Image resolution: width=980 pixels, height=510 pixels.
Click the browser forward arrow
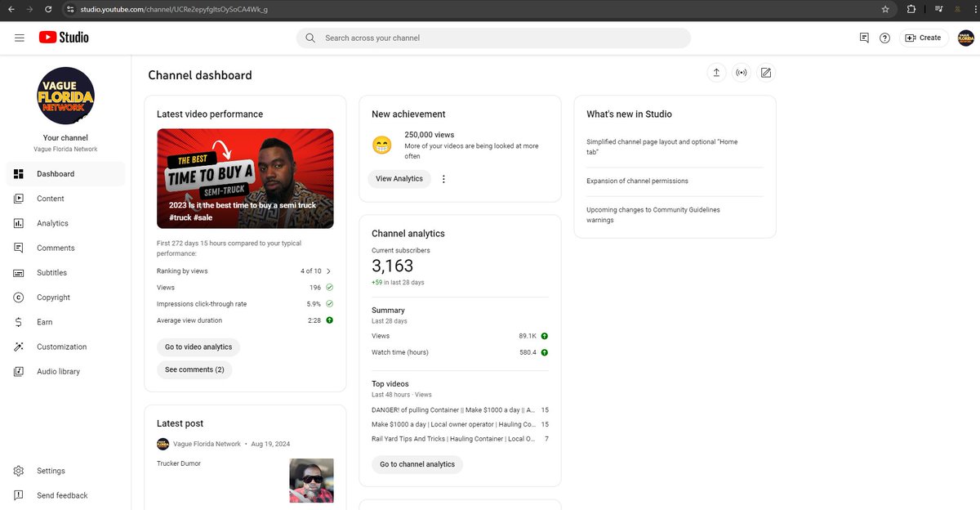tap(29, 9)
